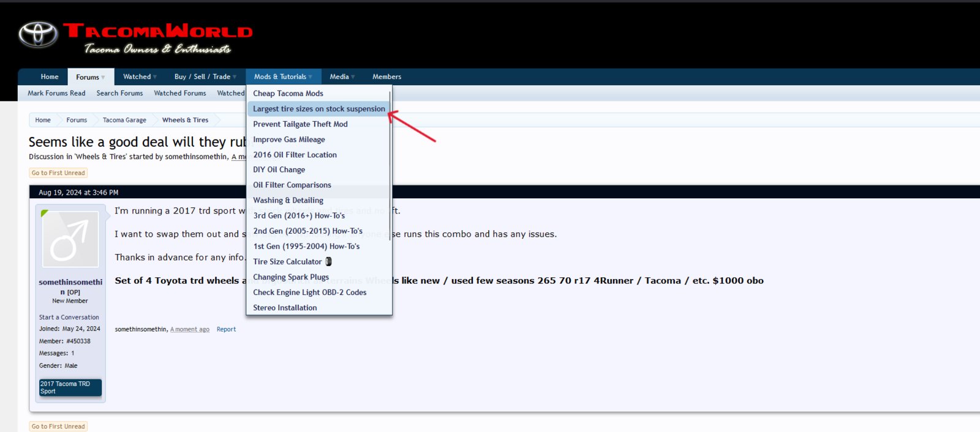
Task: Select Washing & Detailing entry
Action: pyautogui.click(x=288, y=200)
